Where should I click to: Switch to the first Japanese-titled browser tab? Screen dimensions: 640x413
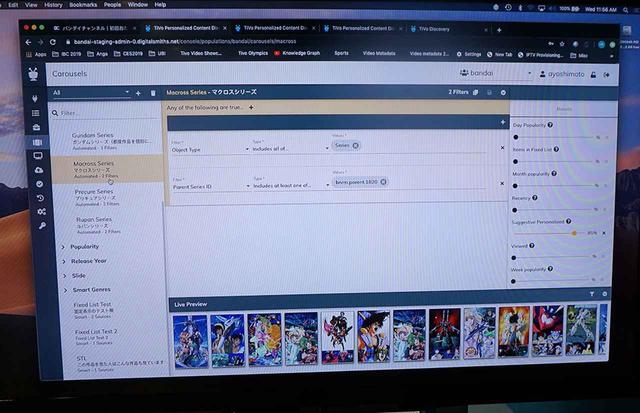pyautogui.click(x=94, y=28)
